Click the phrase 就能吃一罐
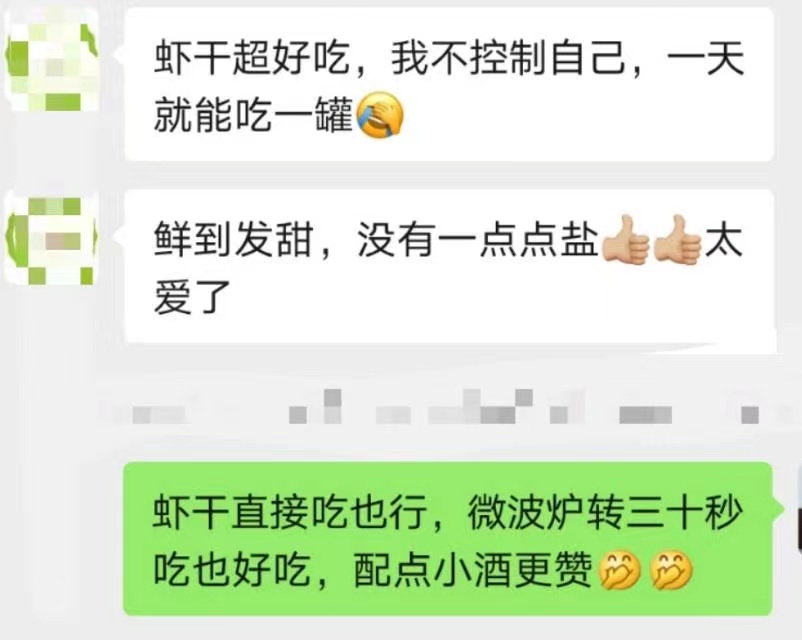 click(x=254, y=116)
